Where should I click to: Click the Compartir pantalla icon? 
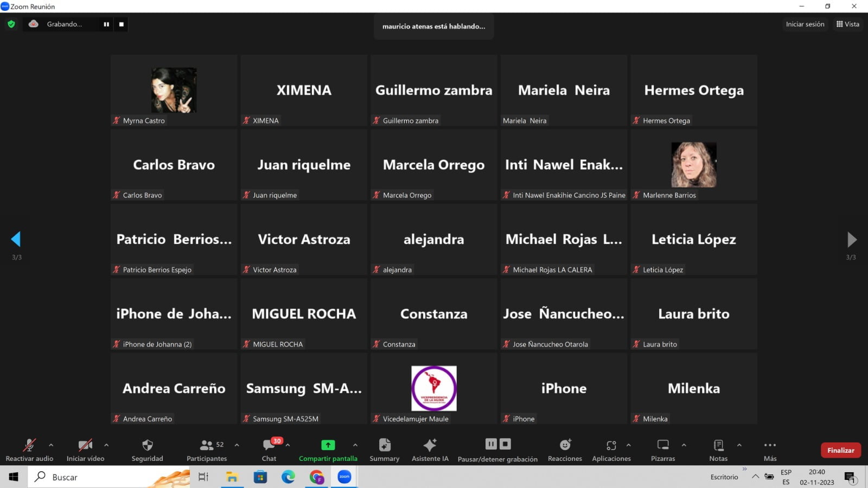(x=328, y=445)
